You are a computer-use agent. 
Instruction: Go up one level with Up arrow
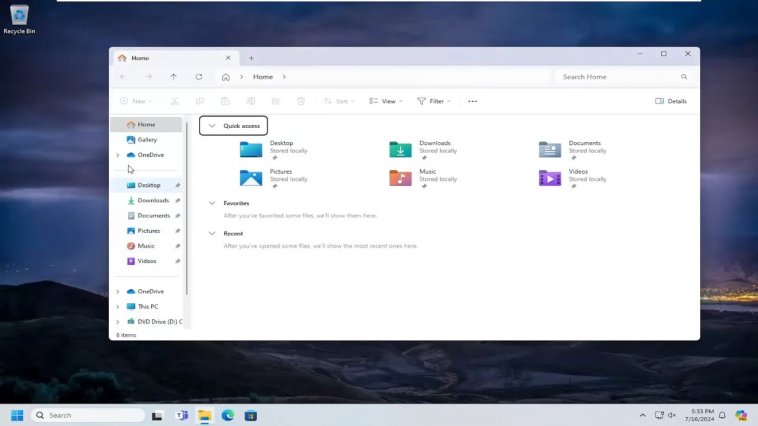(174, 77)
